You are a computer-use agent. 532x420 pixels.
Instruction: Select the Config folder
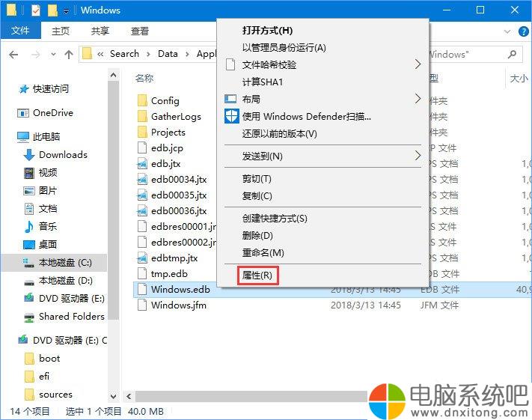[159, 101]
